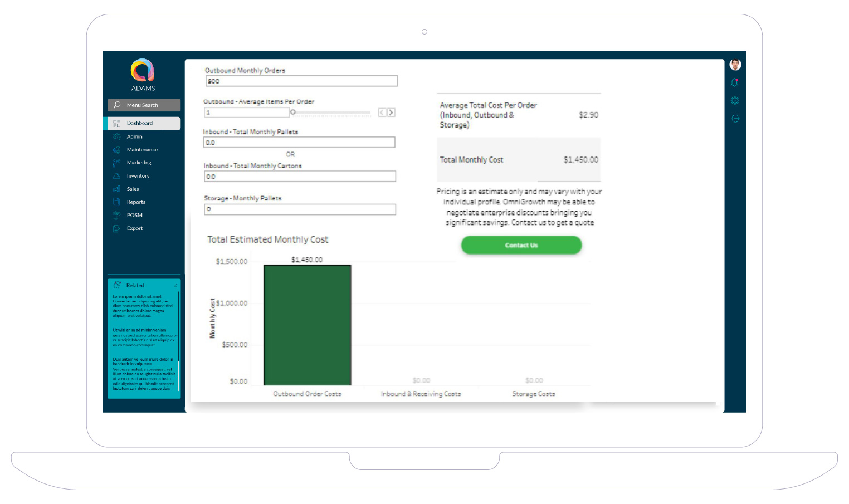Increase items per order with right arrow

391,112
